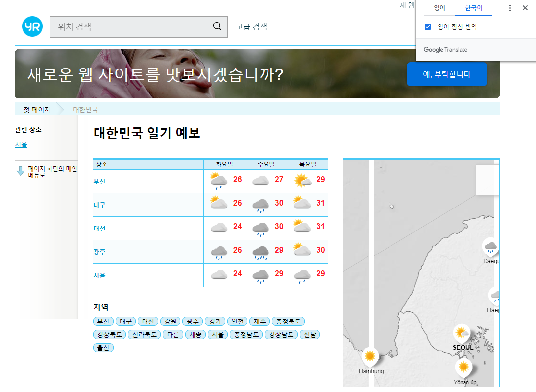
Task: Click Daegu rain marker on map
Action: [x=490, y=247]
